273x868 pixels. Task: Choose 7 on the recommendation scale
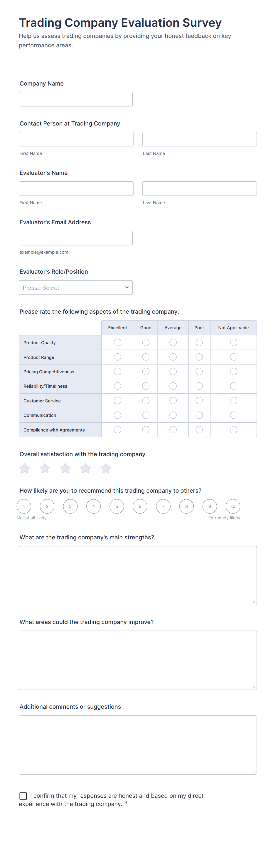[x=163, y=506]
